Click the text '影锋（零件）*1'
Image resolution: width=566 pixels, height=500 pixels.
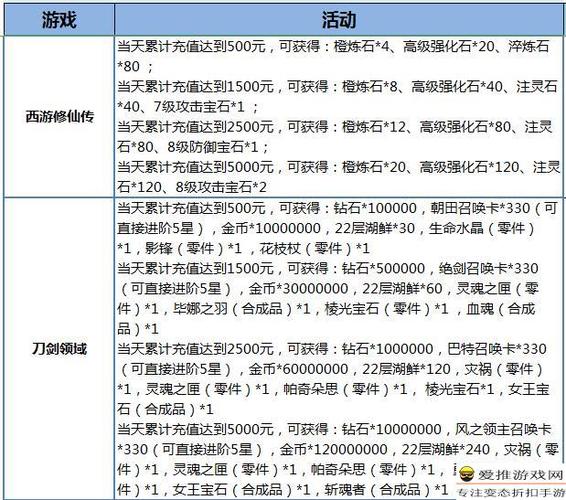[193, 248]
